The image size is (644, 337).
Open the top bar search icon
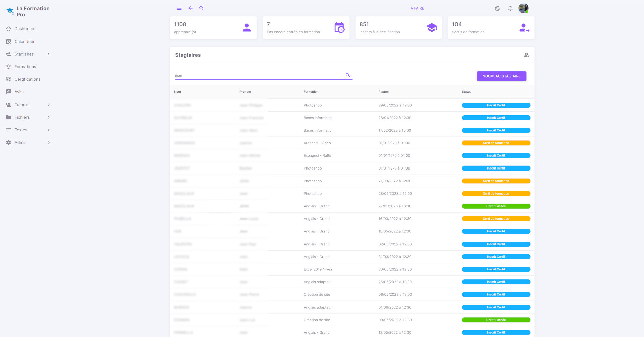(x=201, y=8)
